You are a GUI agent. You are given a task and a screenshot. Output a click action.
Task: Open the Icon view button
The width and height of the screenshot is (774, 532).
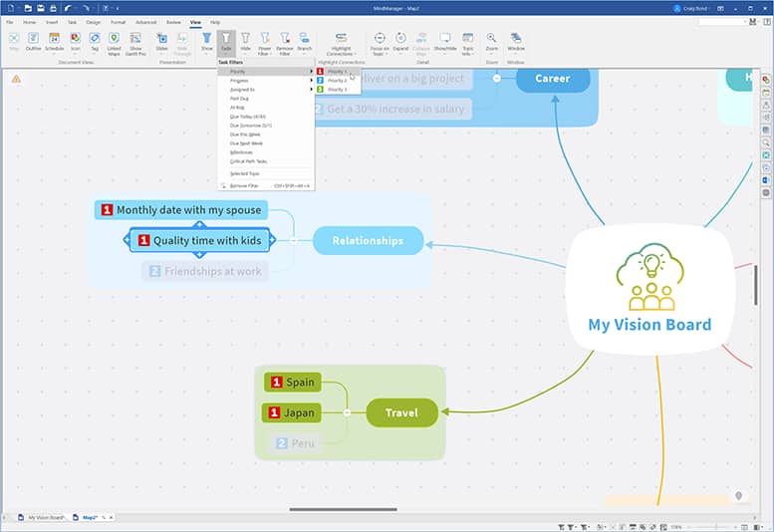pos(75,41)
